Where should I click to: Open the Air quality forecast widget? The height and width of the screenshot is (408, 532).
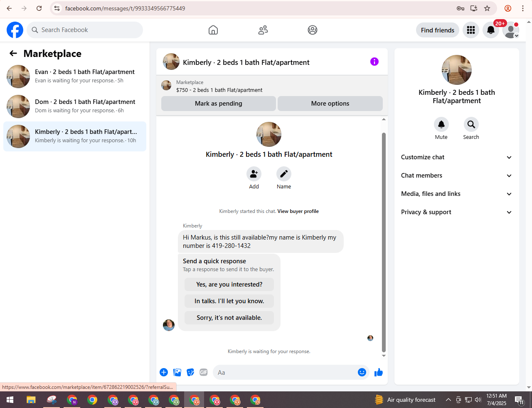pyautogui.click(x=405, y=400)
